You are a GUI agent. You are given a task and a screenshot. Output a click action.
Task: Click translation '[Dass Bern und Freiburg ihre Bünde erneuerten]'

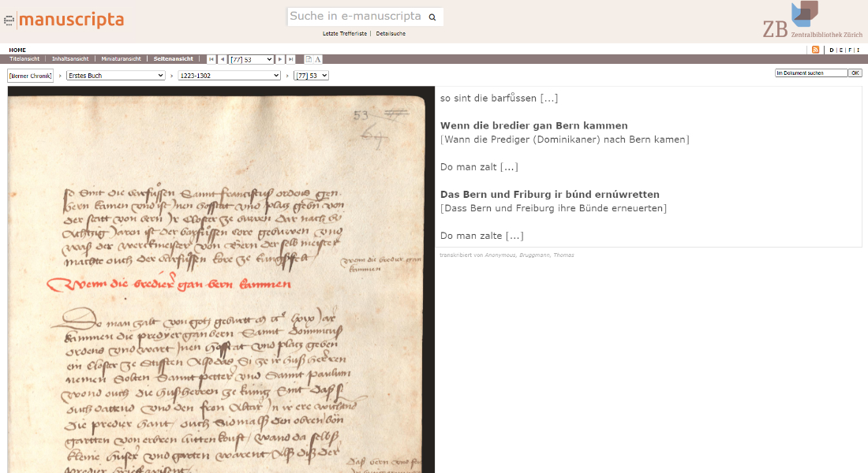[x=554, y=208]
